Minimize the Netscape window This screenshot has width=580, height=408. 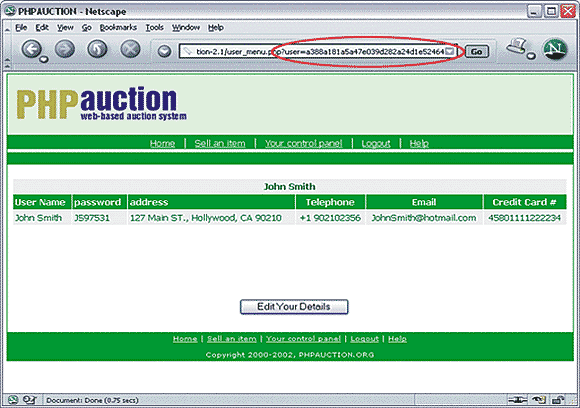tap(534, 11)
